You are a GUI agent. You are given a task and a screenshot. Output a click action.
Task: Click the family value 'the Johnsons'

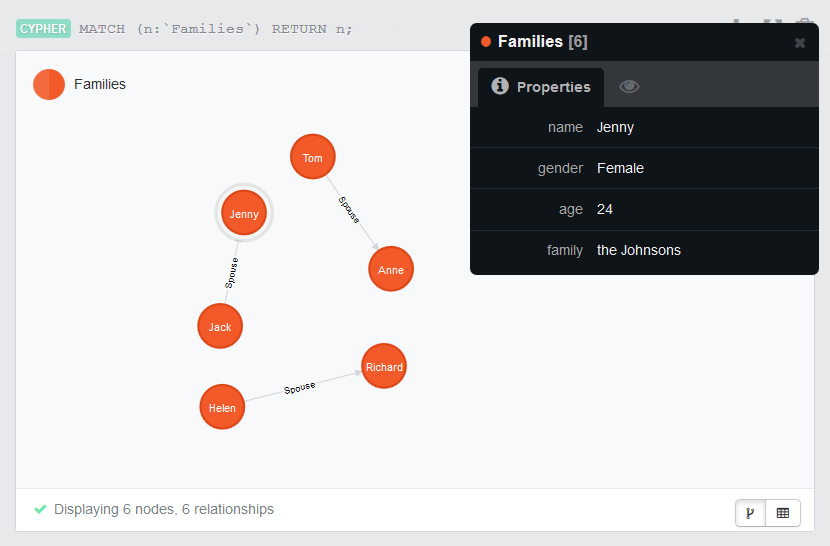pyautogui.click(x=638, y=250)
